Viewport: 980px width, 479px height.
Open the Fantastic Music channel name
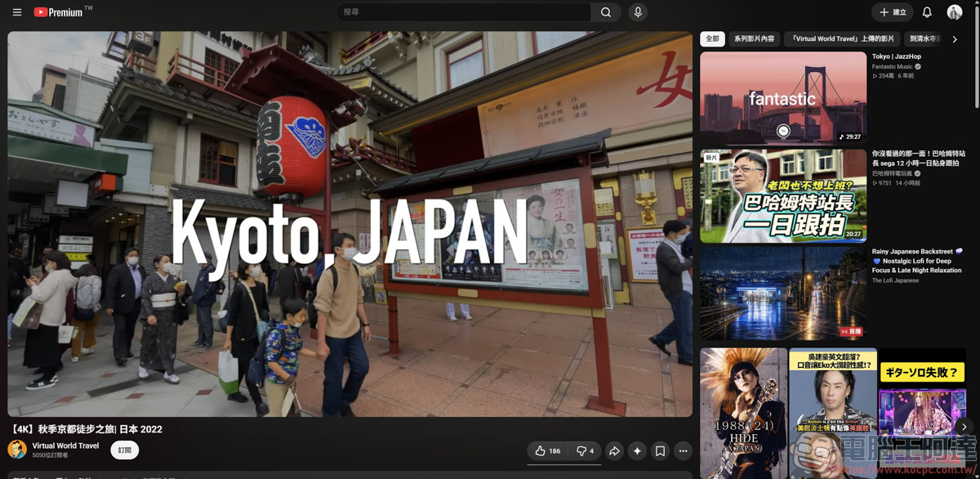pos(892,67)
